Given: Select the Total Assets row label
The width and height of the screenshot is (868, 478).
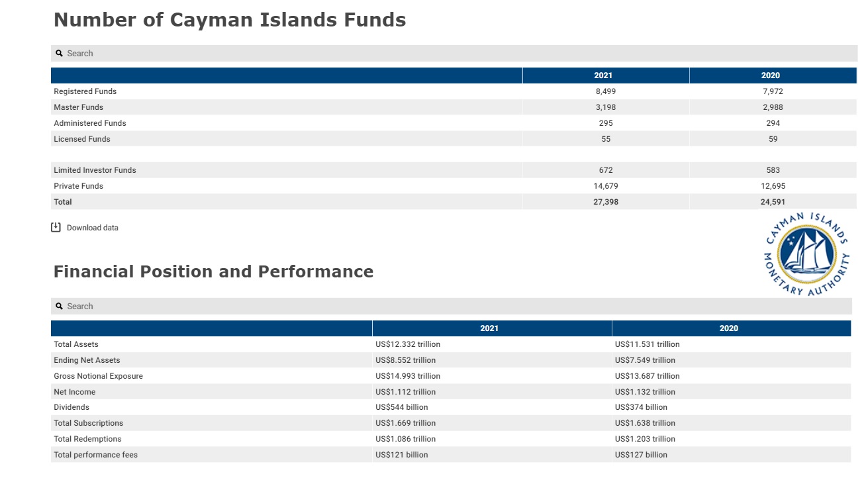Looking at the screenshot, I should (x=76, y=344).
